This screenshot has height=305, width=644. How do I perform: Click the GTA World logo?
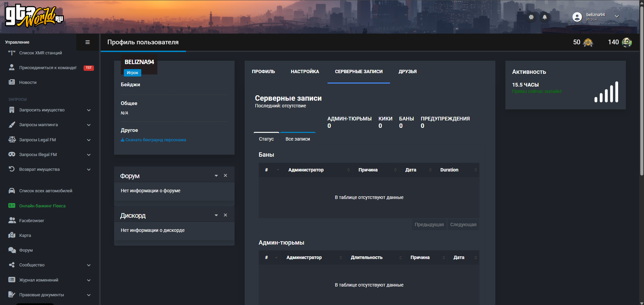click(x=34, y=16)
